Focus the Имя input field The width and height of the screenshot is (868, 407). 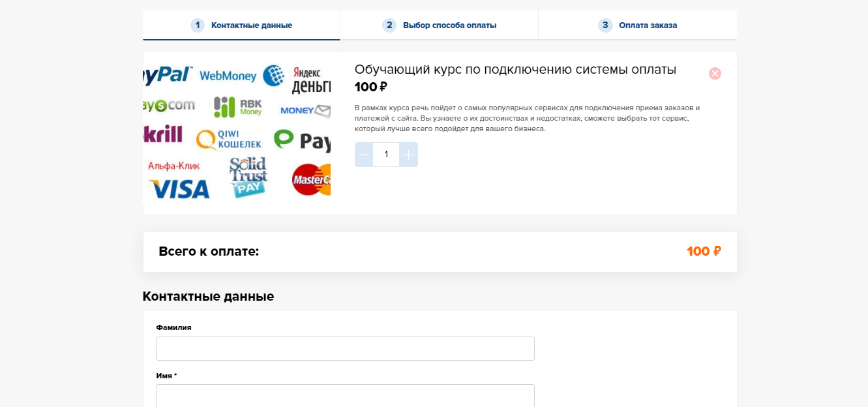tap(345, 395)
